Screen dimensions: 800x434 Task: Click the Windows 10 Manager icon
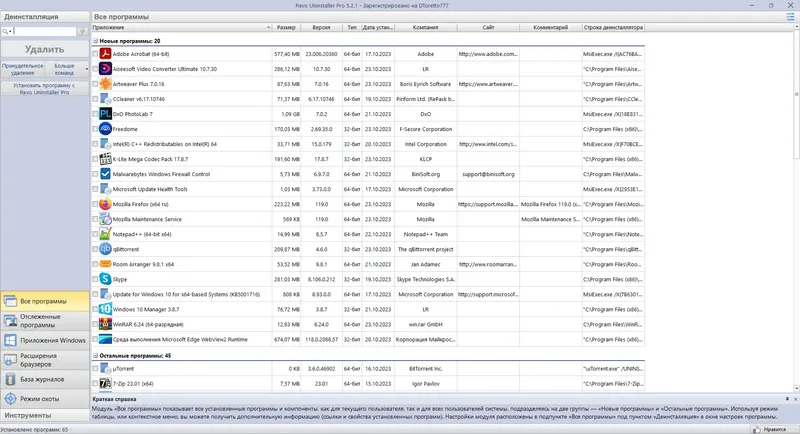coord(105,310)
